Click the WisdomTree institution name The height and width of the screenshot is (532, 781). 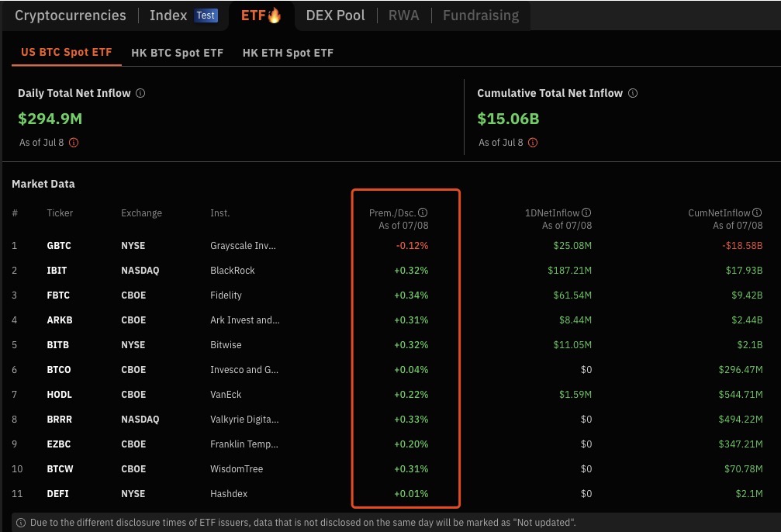click(237, 469)
